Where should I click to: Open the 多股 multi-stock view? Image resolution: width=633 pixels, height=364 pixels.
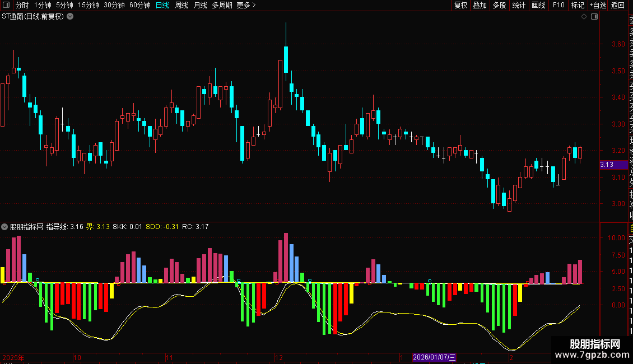pyautogui.click(x=499, y=5)
